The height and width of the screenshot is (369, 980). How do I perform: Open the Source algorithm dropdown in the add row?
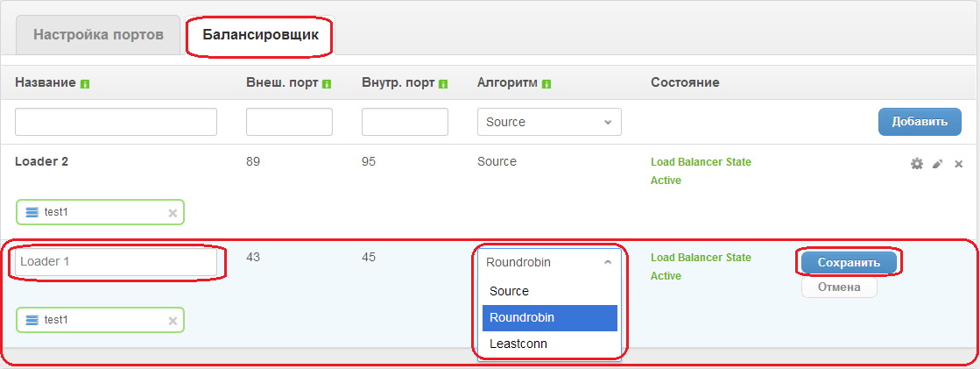click(549, 122)
